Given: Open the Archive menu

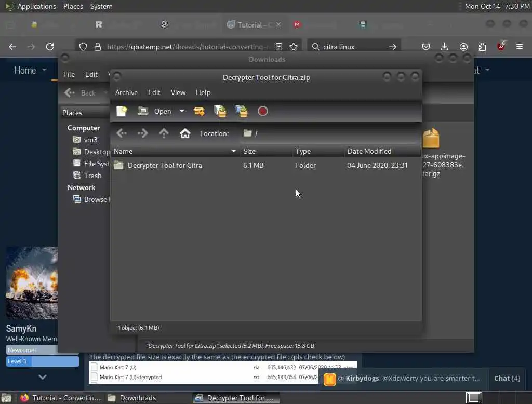Looking at the screenshot, I should (126, 92).
